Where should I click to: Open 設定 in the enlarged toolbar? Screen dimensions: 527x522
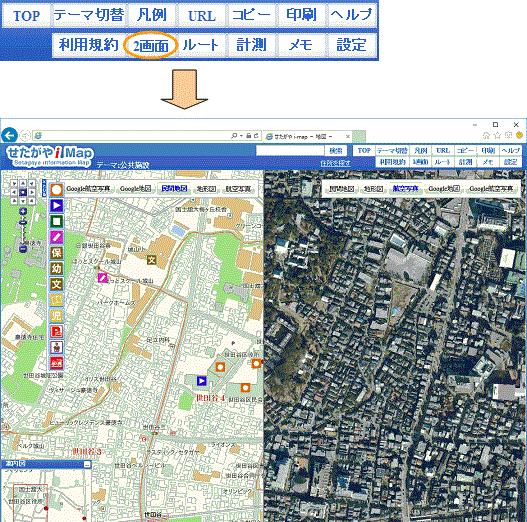pos(352,45)
